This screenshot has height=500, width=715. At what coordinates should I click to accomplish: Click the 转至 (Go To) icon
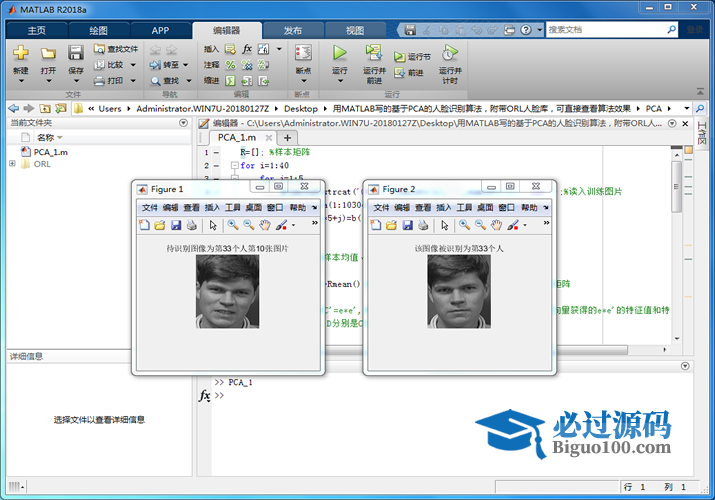click(x=155, y=65)
